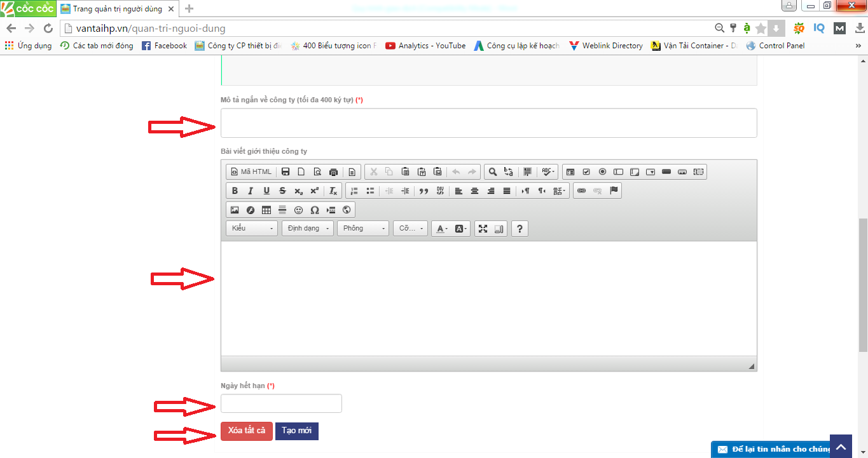868x458 pixels.
Task: Toggle Underline formatting
Action: coord(266,191)
